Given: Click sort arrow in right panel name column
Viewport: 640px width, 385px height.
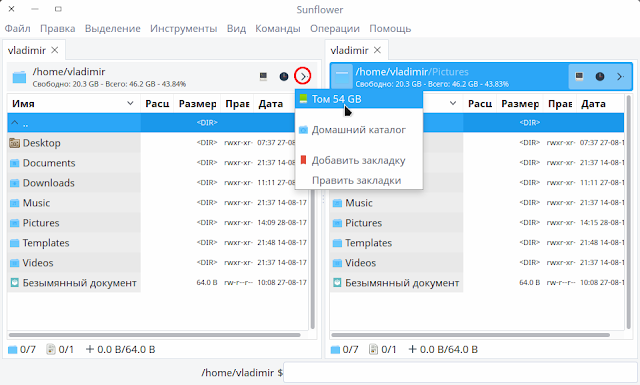Looking at the screenshot, I should coord(453,103).
